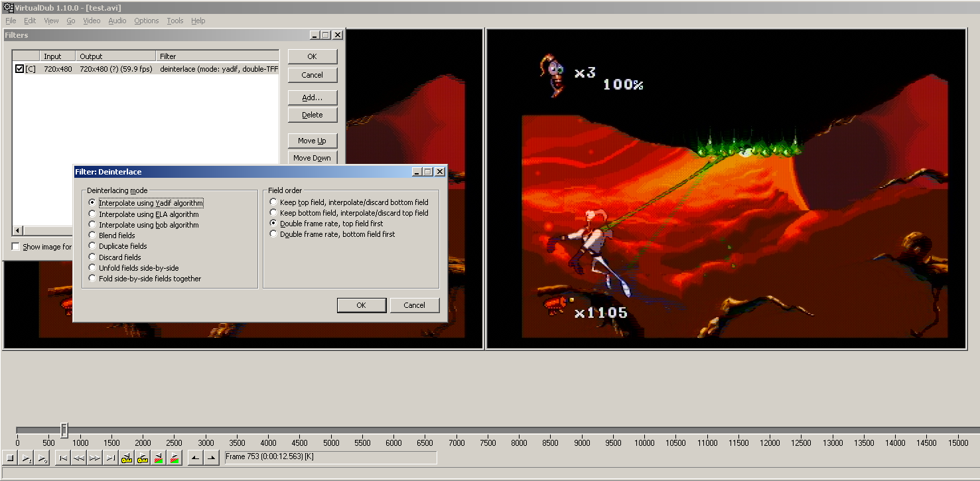980x481 pixels.
Task: Toggle Show image formats checkbox
Action: point(15,247)
